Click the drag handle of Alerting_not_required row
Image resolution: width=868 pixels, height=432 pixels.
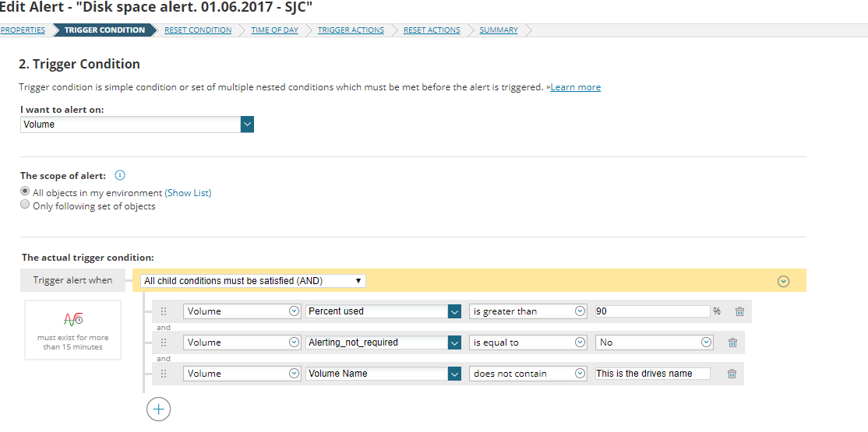(164, 342)
